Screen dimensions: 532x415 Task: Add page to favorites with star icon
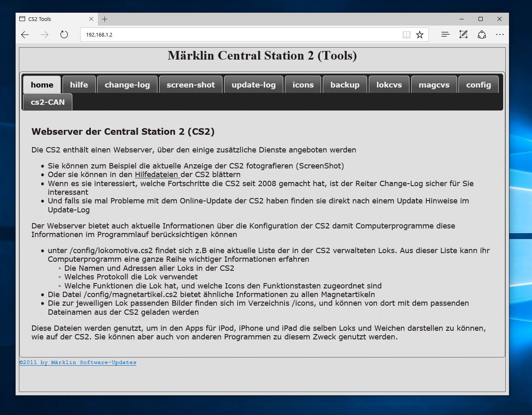(419, 35)
